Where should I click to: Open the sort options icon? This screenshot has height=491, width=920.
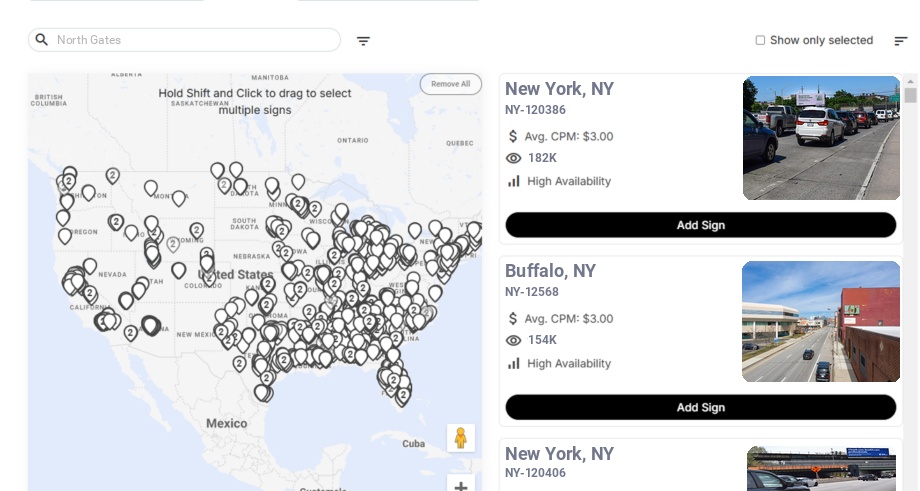click(901, 41)
